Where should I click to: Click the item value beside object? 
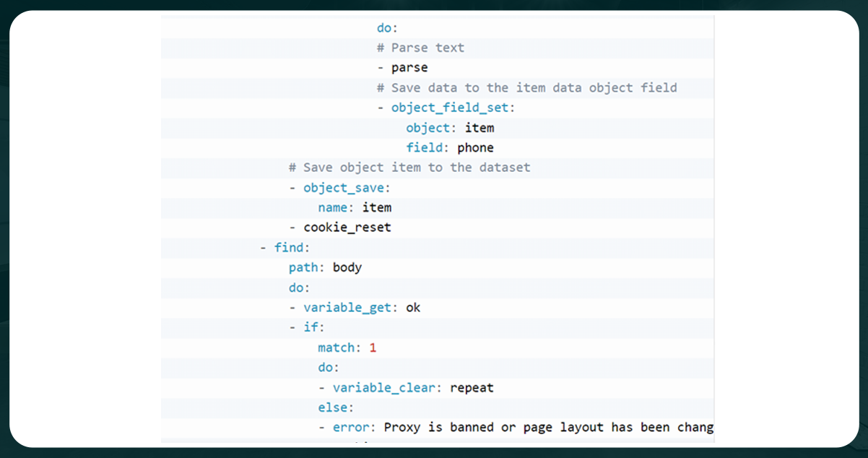pos(479,127)
